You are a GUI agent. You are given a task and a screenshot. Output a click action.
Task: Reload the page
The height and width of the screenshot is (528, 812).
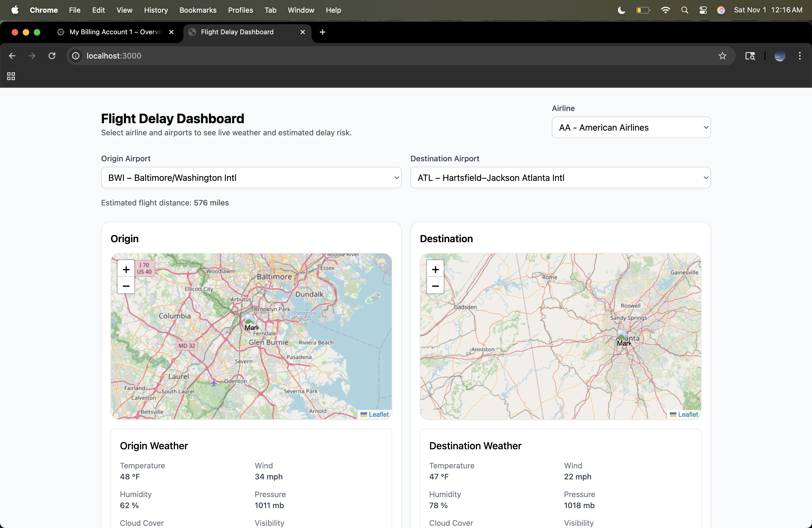52,56
